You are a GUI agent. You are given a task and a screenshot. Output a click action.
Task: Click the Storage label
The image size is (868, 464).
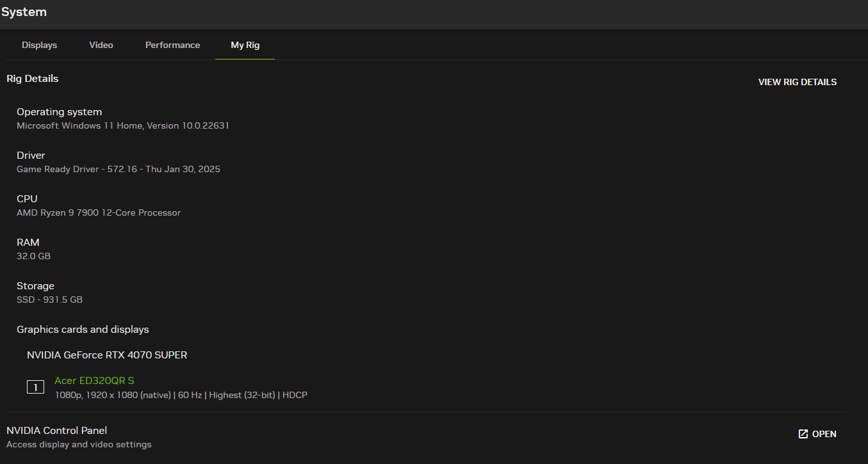[x=35, y=286]
